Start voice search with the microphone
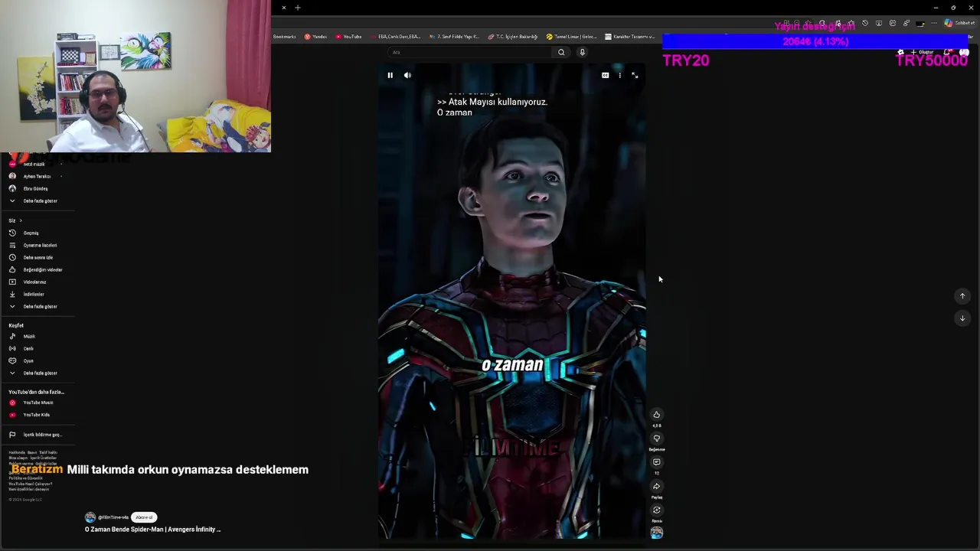This screenshot has width=980, height=551. [582, 52]
